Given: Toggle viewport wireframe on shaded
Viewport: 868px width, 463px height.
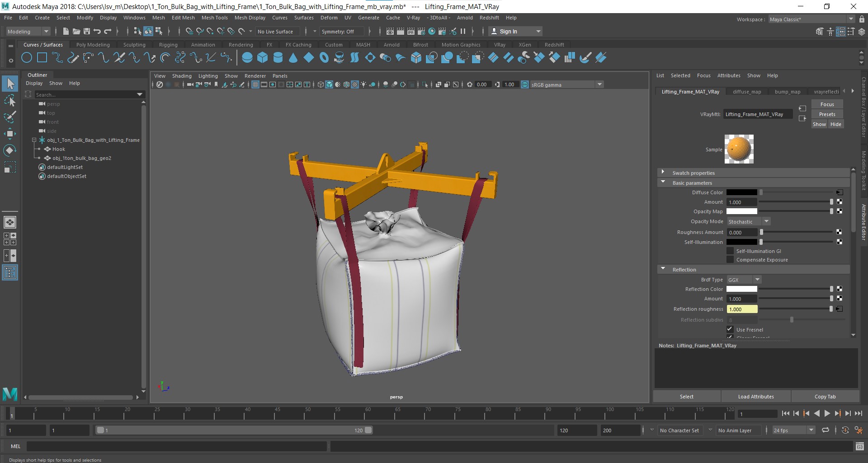Looking at the screenshot, I should pos(346,84).
